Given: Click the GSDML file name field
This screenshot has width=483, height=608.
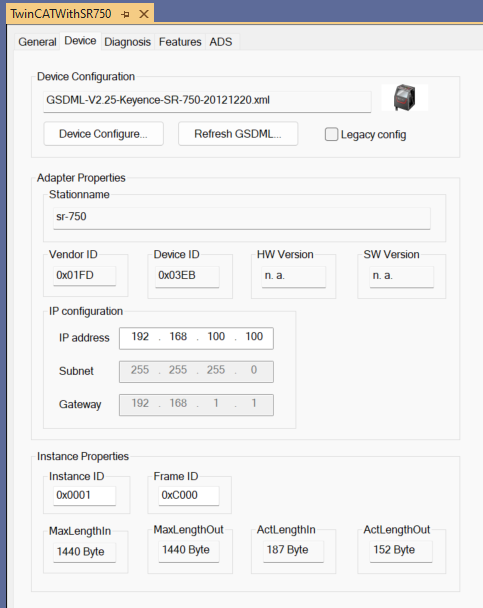Looking at the screenshot, I should 207,102.
